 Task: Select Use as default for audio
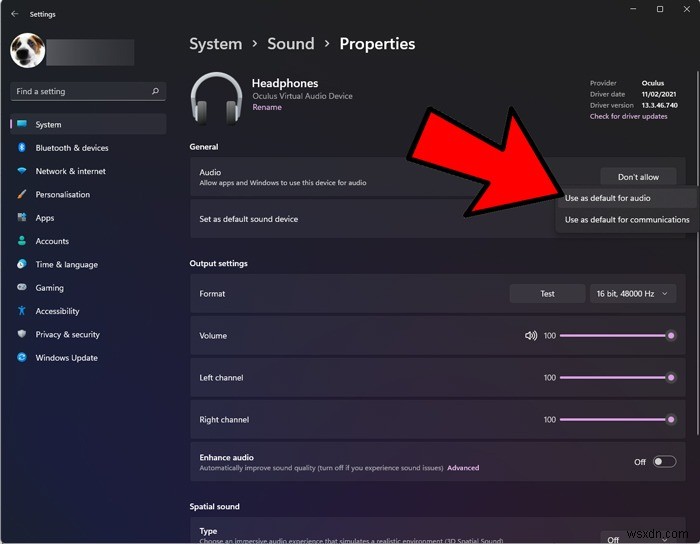click(607, 198)
